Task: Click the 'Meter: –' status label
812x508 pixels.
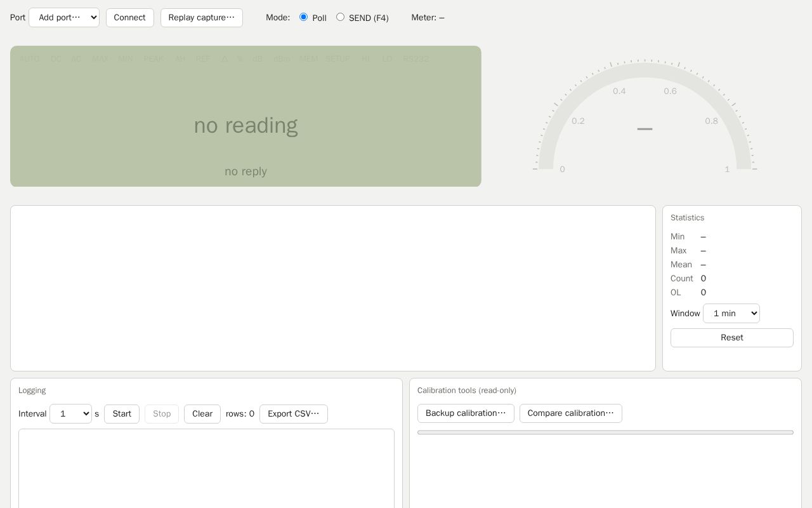Action: click(x=428, y=18)
